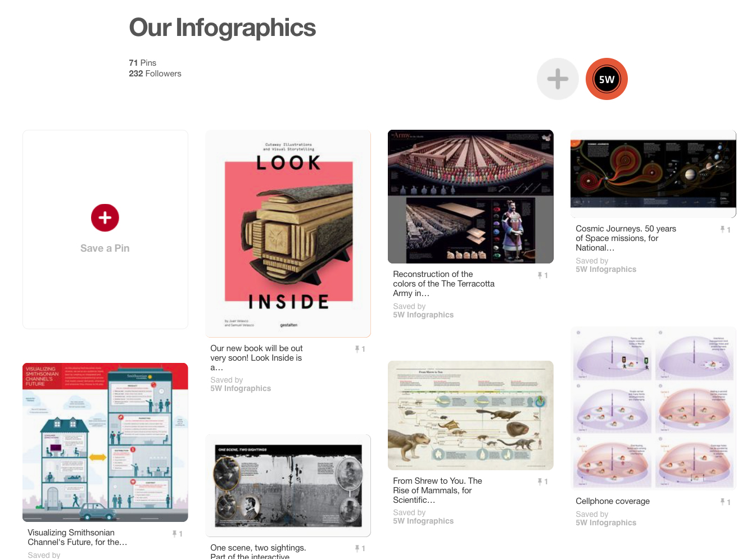Click the 232 Followers link
Screen dimensions: 756x559
point(155,74)
